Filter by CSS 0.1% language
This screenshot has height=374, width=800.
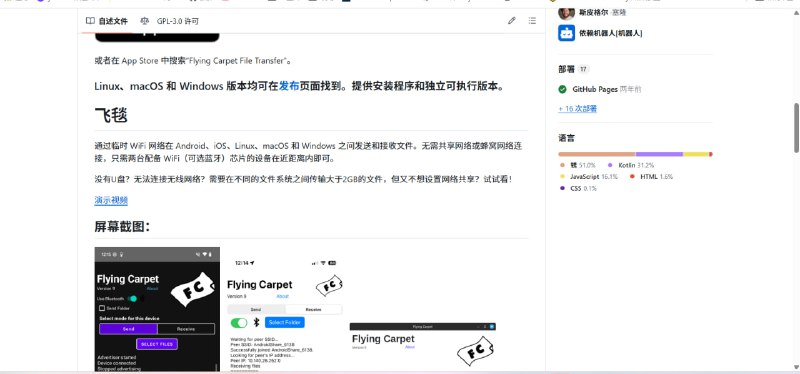click(578, 188)
